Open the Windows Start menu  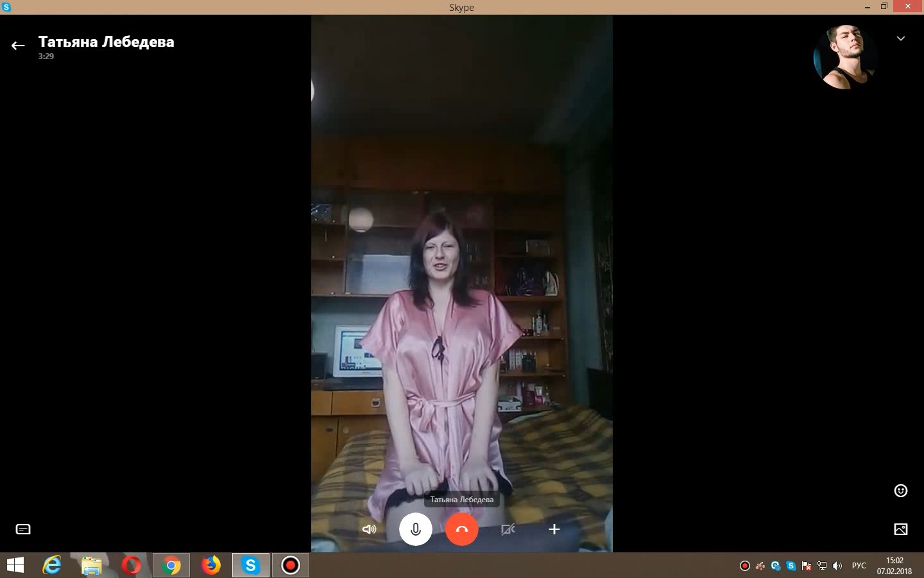pyautogui.click(x=15, y=565)
